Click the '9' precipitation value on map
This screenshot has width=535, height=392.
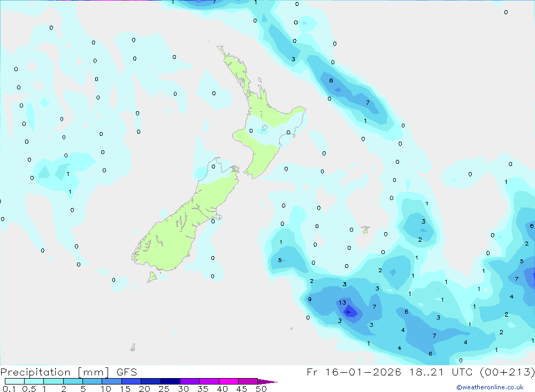309,299
